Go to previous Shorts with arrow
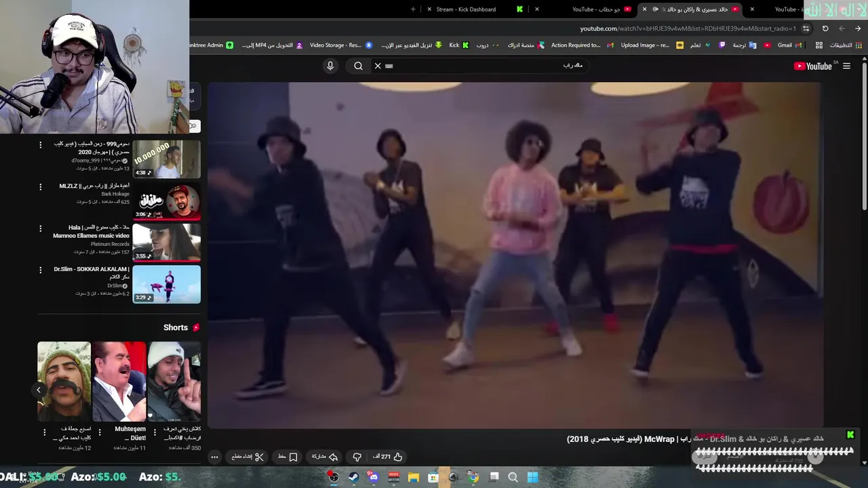Screen dimensions: 868x488 tap(39, 390)
